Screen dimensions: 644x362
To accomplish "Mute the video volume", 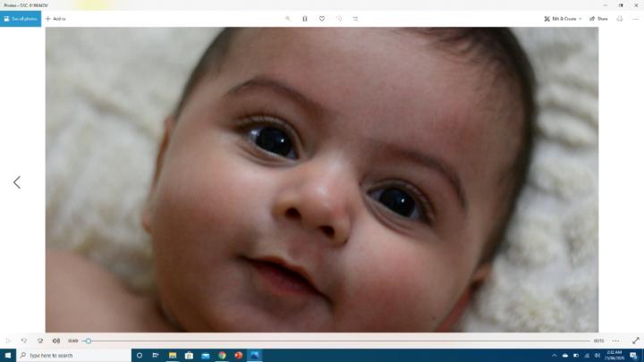I will (x=56, y=341).
